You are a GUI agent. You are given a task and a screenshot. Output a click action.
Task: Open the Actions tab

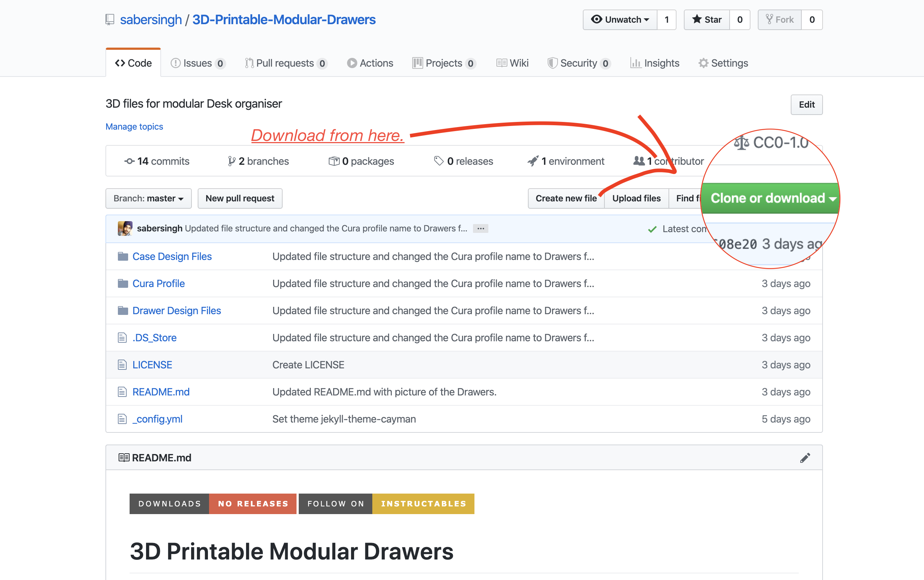tap(370, 63)
